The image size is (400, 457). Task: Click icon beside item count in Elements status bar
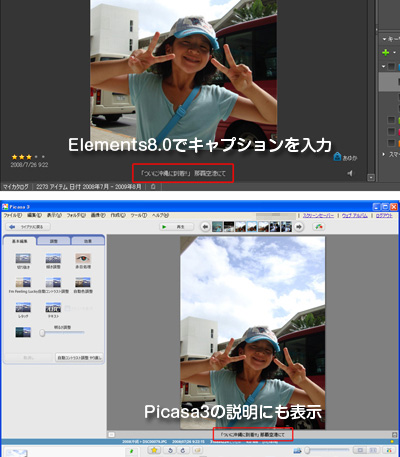[x=153, y=187]
